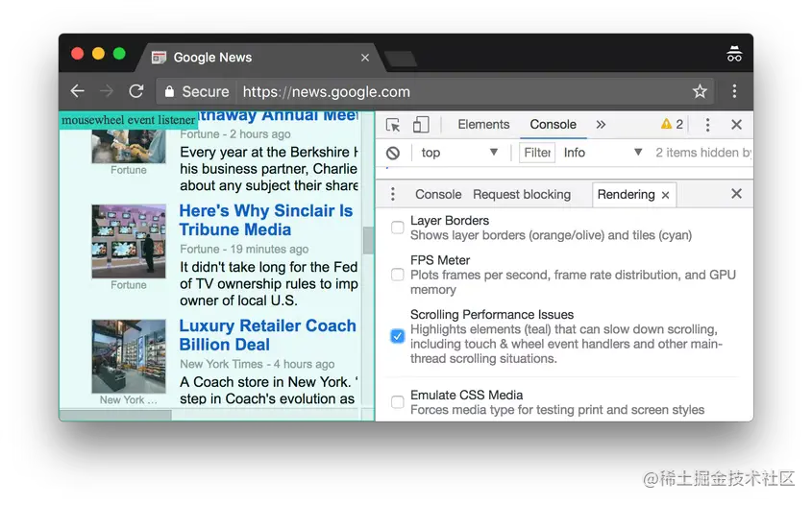Viewport: 812px width, 505px height.
Task: Click the page horizontal scrollbar thumb
Action: click(x=115, y=415)
